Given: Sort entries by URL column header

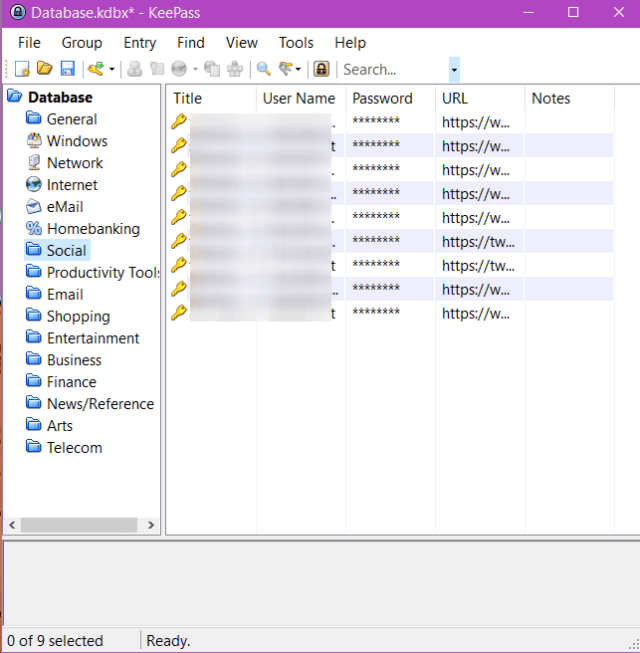Looking at the screenshot, I should (x=480, y=99).
